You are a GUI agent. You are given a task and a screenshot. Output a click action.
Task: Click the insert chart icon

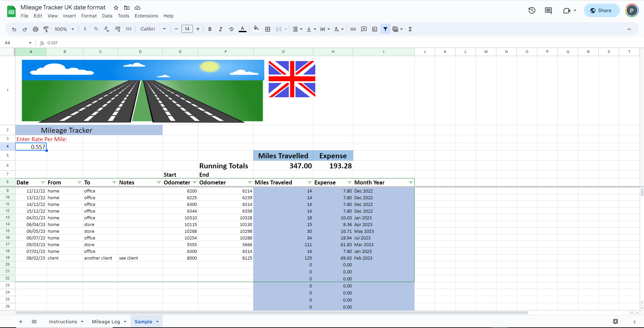click(375, 29)
